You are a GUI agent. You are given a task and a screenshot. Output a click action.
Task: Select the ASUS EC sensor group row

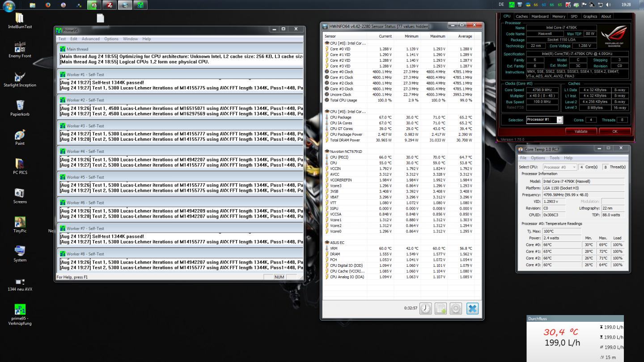coord(401,243)
